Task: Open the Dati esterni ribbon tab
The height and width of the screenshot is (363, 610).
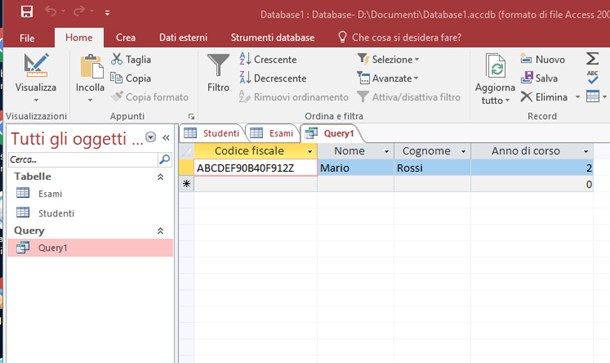Action: [183, 37]
